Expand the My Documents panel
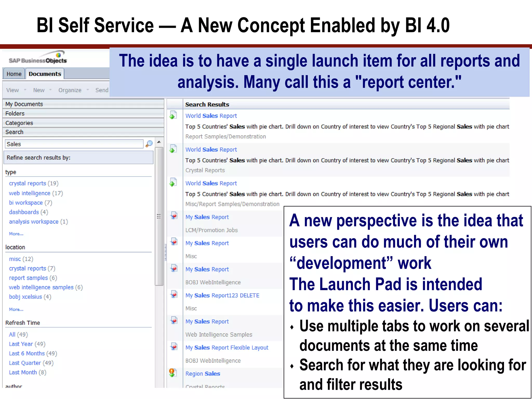 (x=83, y=104)
